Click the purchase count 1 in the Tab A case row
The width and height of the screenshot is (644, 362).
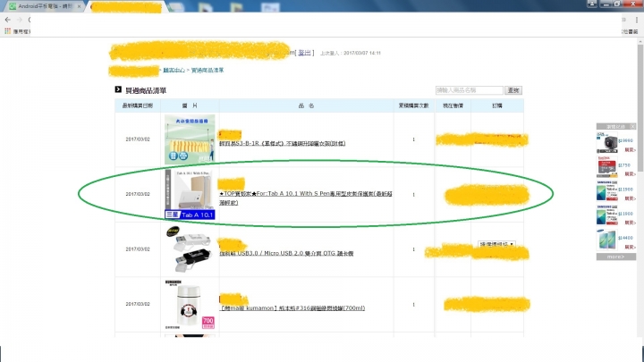point(413,195)
